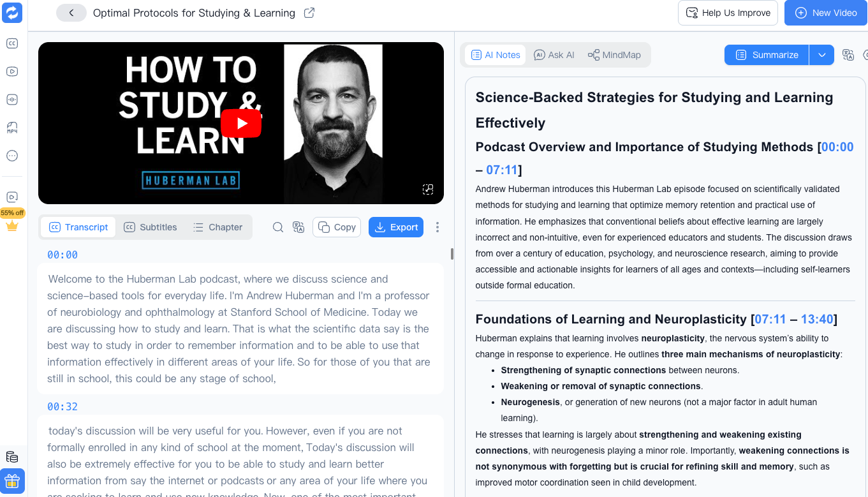868x497 pixels.
Task: Switch to the Chapter tab
Action: tap(218, 227)
